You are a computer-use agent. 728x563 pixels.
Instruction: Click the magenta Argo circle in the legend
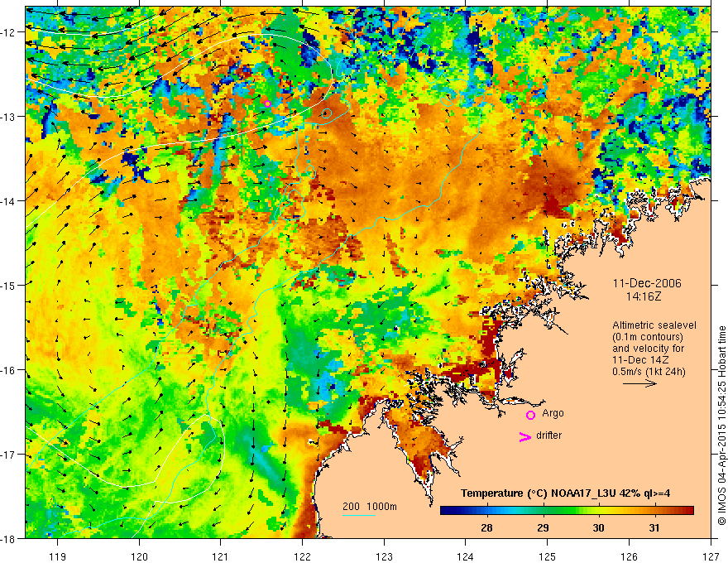pyautogui.click(x=530, y=415)
